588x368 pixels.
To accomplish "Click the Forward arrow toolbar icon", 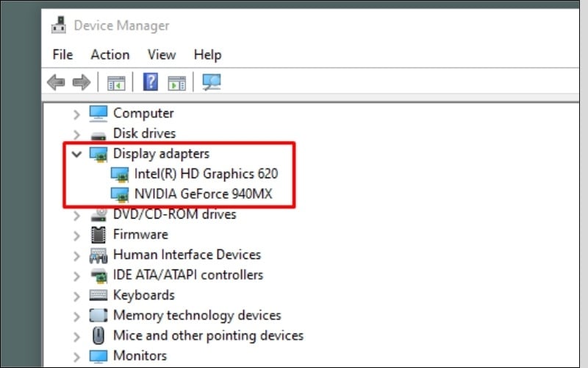I will click(82, 82).
